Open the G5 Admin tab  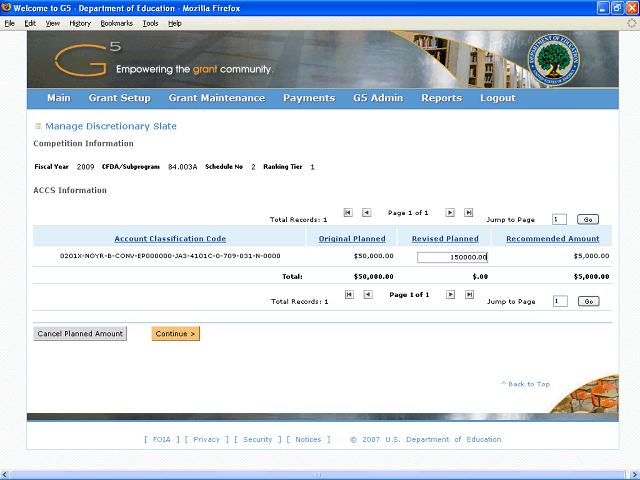[378, 98]
